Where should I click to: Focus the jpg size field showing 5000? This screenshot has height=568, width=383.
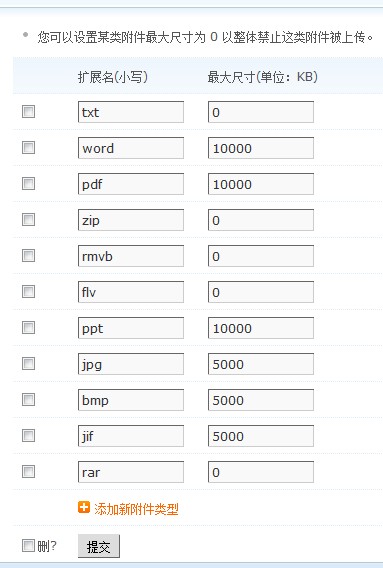261,364
